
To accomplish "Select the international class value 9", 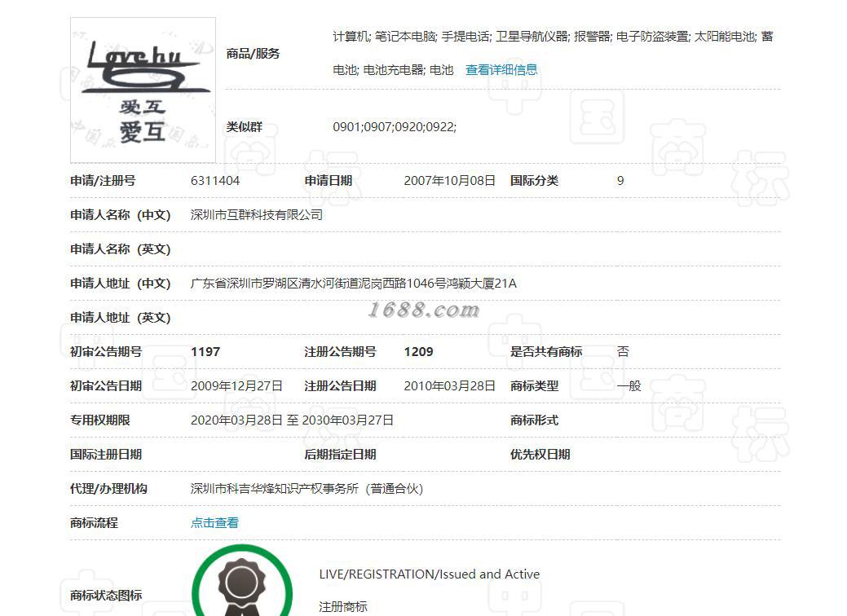I will (x=620, y=181).
